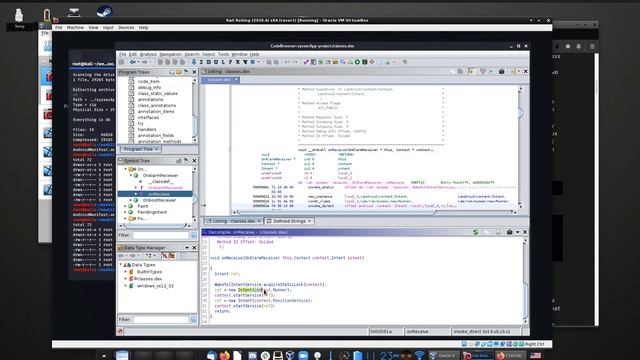Open the Decompile panel dropdown arrow
The image size is (640, 360).
pos(517,232)
